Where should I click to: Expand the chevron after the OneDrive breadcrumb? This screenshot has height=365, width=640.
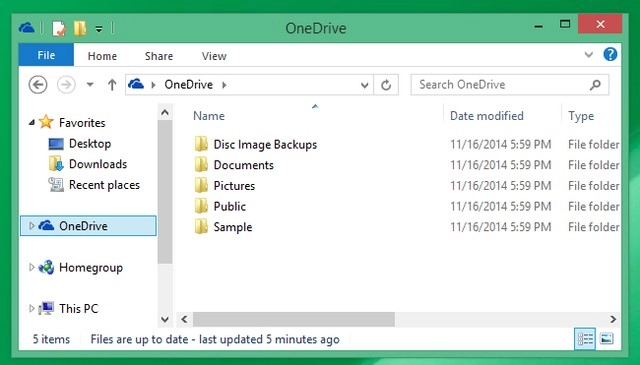(224, 85)
